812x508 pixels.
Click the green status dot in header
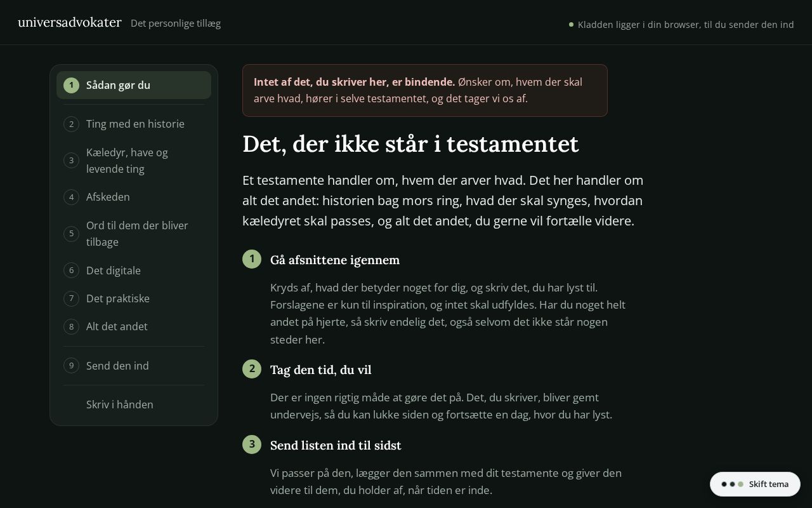pos(571,25)
